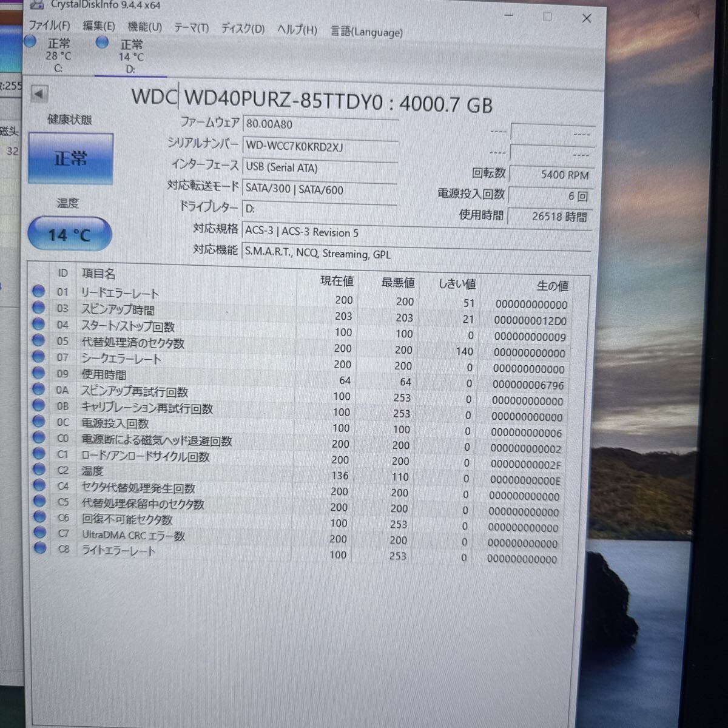
Task: Select the UltraDMA CRC エラー数 attribute name
Action: 133,536
